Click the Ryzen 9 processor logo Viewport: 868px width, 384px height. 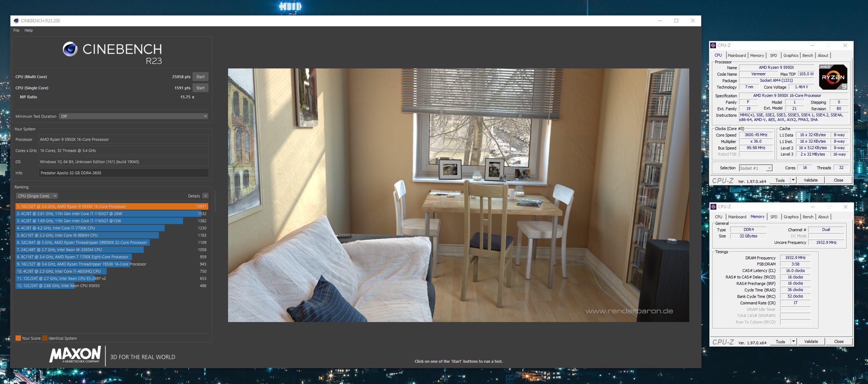point(833,77)
